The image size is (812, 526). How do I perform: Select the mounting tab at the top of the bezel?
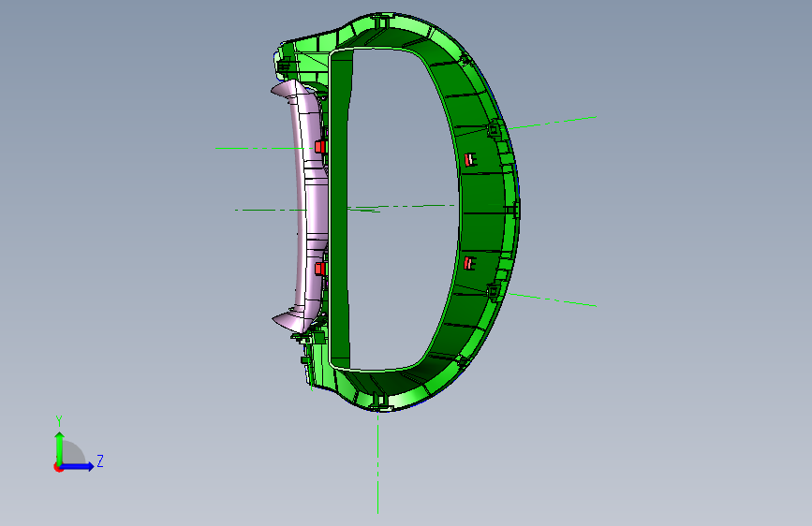(x=382, y=22)
